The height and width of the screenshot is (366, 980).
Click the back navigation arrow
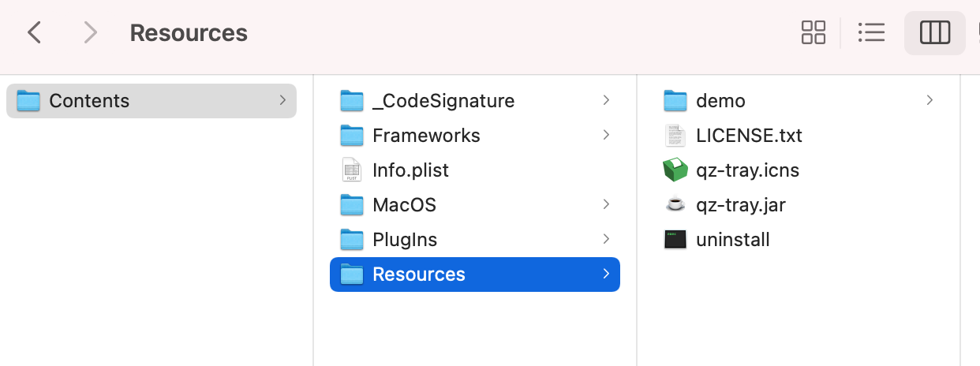34,32
